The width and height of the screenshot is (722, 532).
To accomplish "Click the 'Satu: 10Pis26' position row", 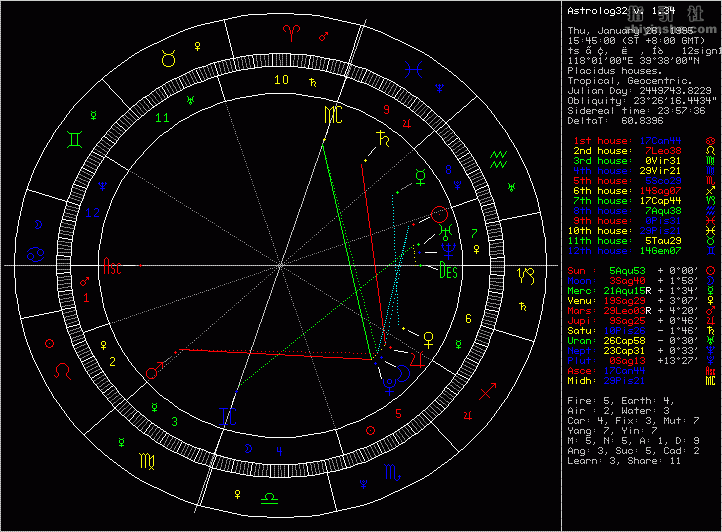I will 641,331.
